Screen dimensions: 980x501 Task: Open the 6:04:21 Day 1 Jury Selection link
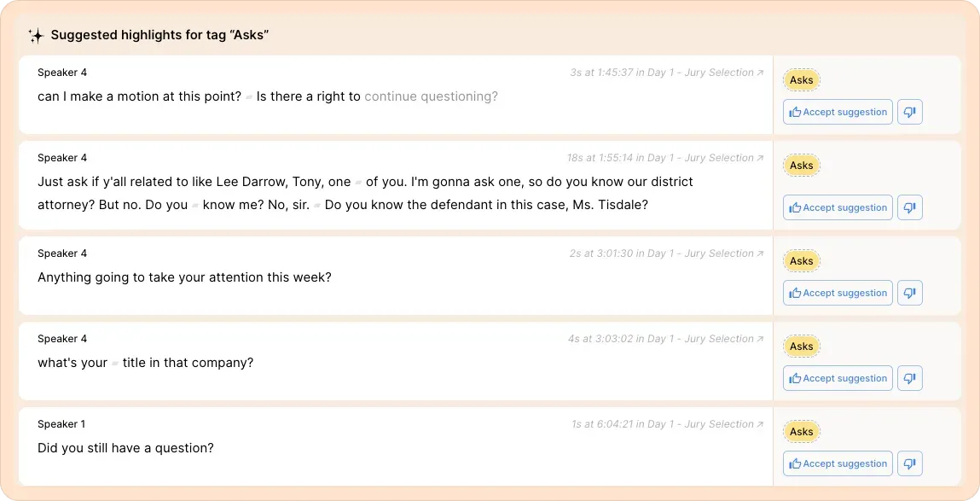click(668, 424)
